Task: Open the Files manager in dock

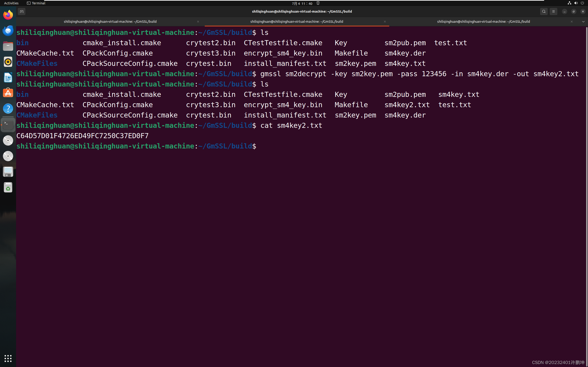Action: coord(8,46)
